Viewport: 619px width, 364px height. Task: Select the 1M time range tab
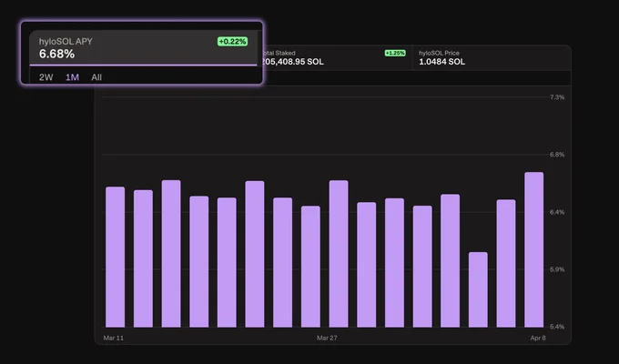(x=72, y=77)
